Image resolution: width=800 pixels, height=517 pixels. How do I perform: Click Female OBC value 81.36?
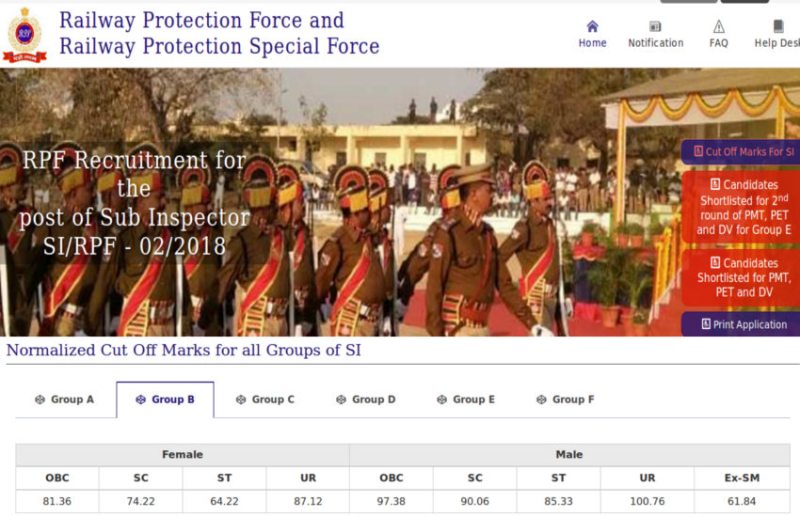(x=57, y=501)
